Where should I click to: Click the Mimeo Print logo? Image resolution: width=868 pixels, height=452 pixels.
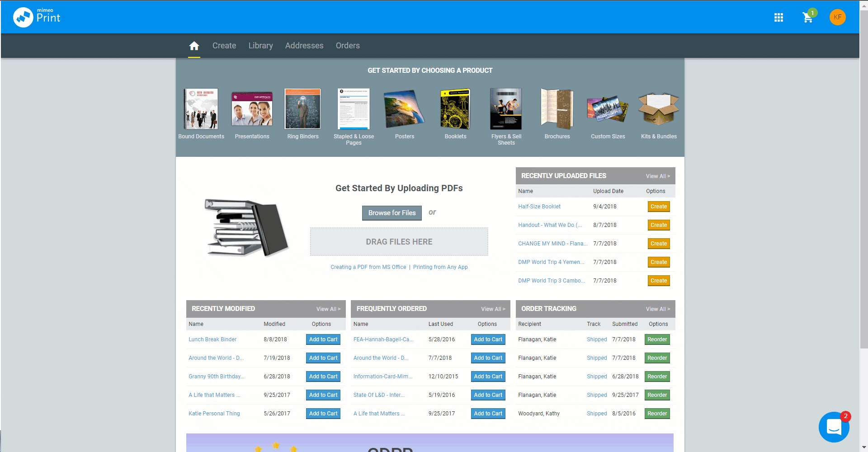coord(37,17)
